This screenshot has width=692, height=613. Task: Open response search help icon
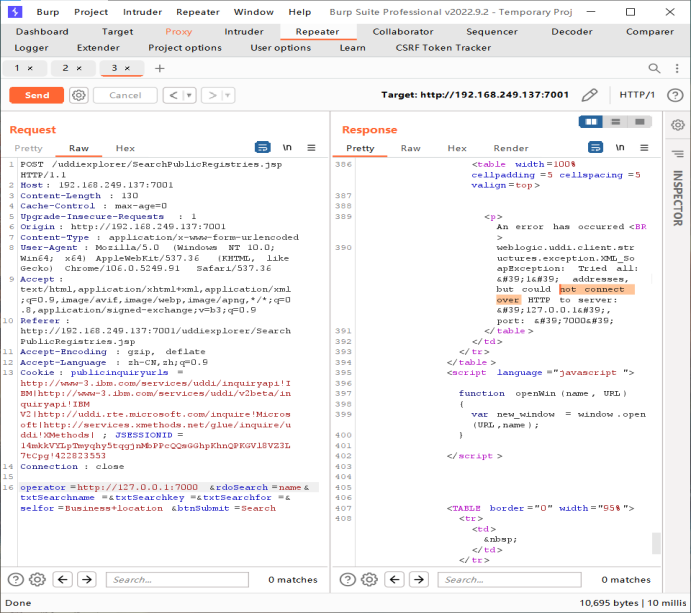coord(347,579)
